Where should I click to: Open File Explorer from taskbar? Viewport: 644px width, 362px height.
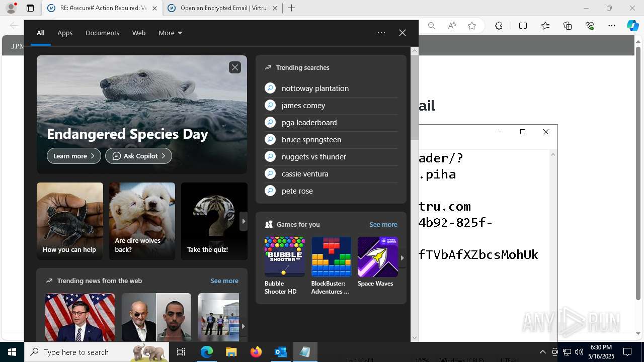[x=231, y=352]
